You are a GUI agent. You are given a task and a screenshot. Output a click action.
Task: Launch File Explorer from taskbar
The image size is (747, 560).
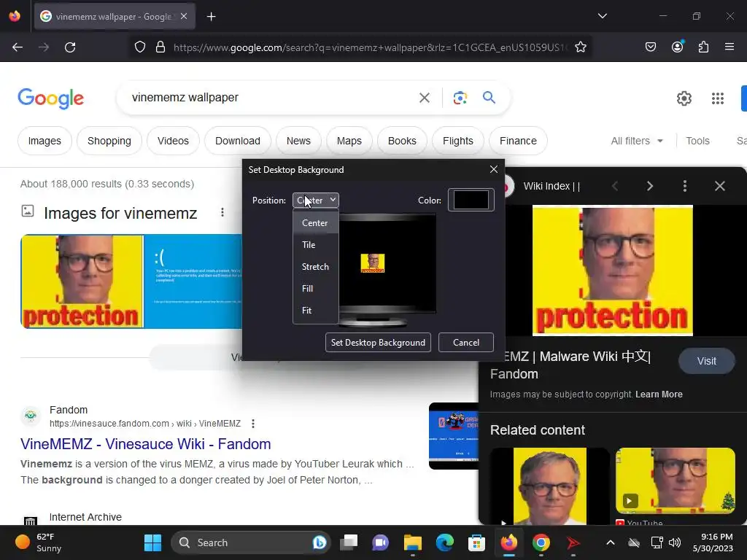413,542
